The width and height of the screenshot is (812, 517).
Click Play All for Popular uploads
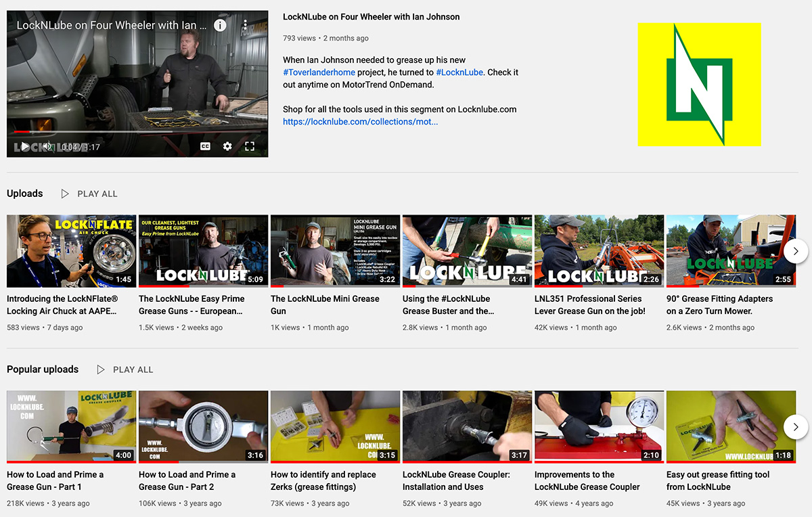tap(125, 369)
